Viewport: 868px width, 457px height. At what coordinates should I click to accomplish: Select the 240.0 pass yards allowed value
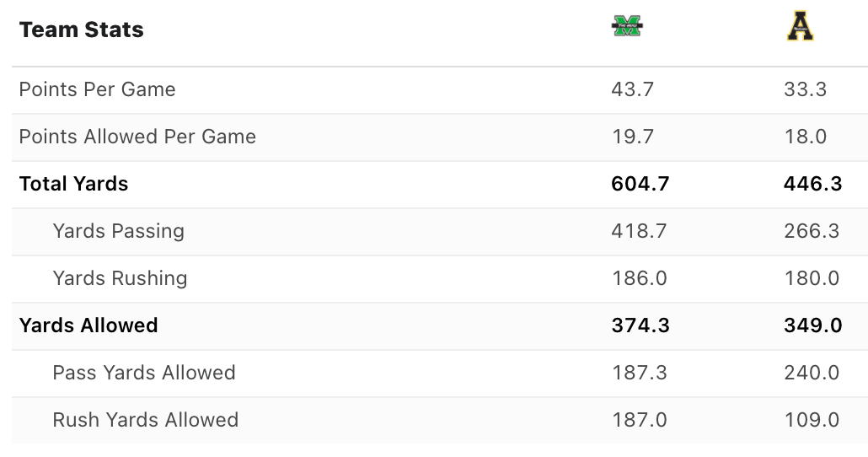(x=812, y=373)
